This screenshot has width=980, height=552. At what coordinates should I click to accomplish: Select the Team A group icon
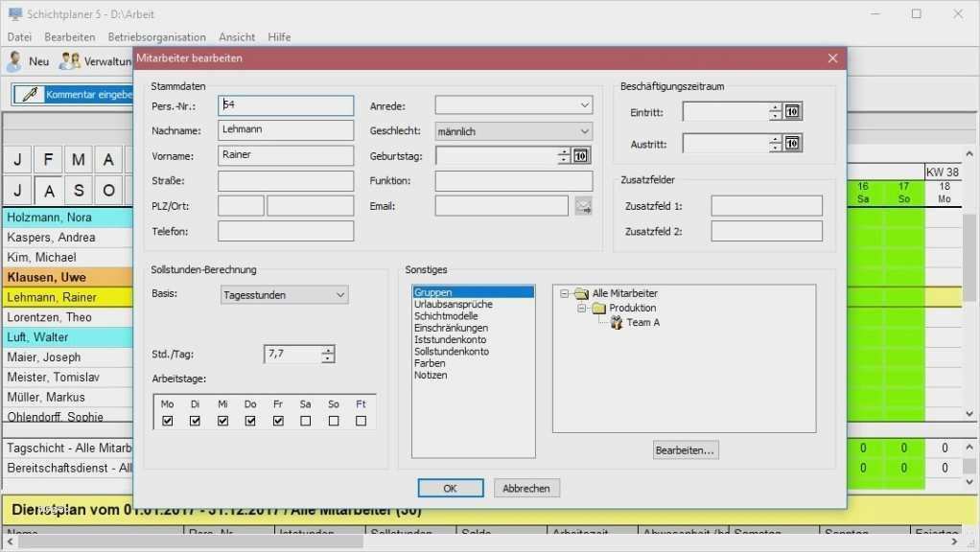pos(615,322)
